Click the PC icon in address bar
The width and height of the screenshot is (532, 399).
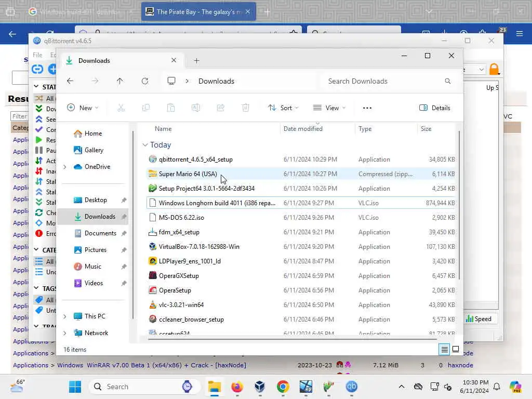click(171, 81)
